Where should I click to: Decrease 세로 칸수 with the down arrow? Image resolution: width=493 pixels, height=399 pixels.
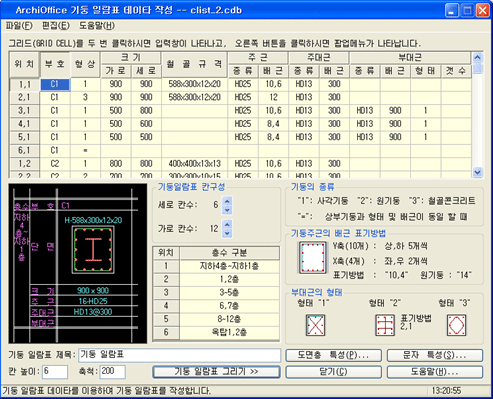click(x=227, y=210)
